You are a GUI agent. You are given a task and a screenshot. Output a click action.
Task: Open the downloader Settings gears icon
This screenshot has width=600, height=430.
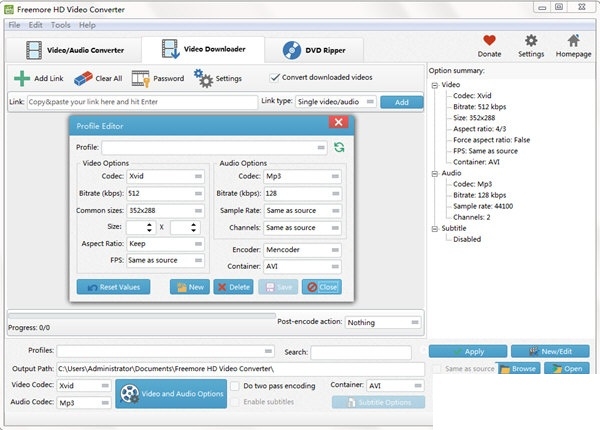[x=203, y=78]
